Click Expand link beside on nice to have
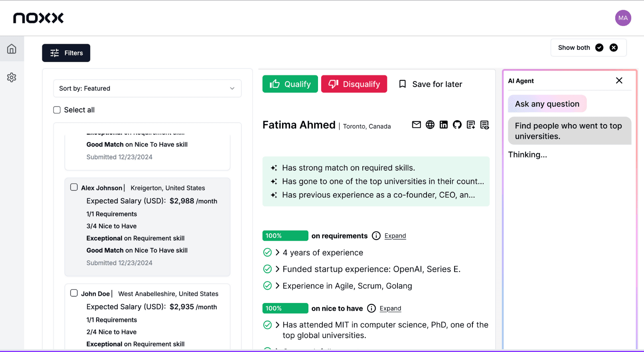The height and width of the screenshot is (352, 644). tap(390, 308)
